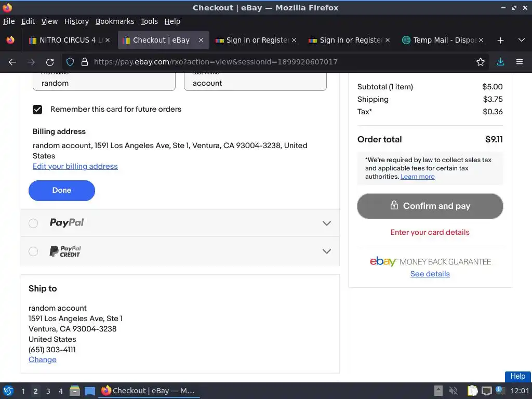The height and width of the screenshot is (399, 532).
Task: Reload the checkout page
Action: coord(50,62)
